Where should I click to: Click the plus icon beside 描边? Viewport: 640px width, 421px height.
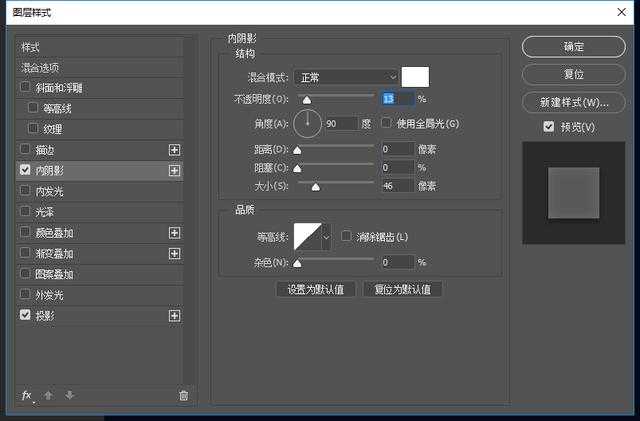pos(175,149)
